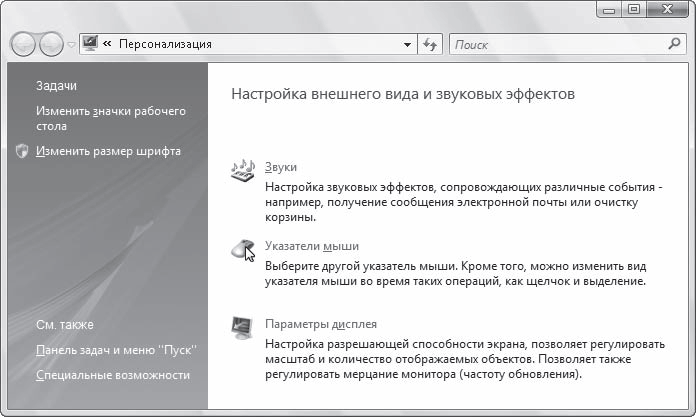Screen dimensions: 696x417
Task: Click the display settings monitor icon
Action: point(242,328)
